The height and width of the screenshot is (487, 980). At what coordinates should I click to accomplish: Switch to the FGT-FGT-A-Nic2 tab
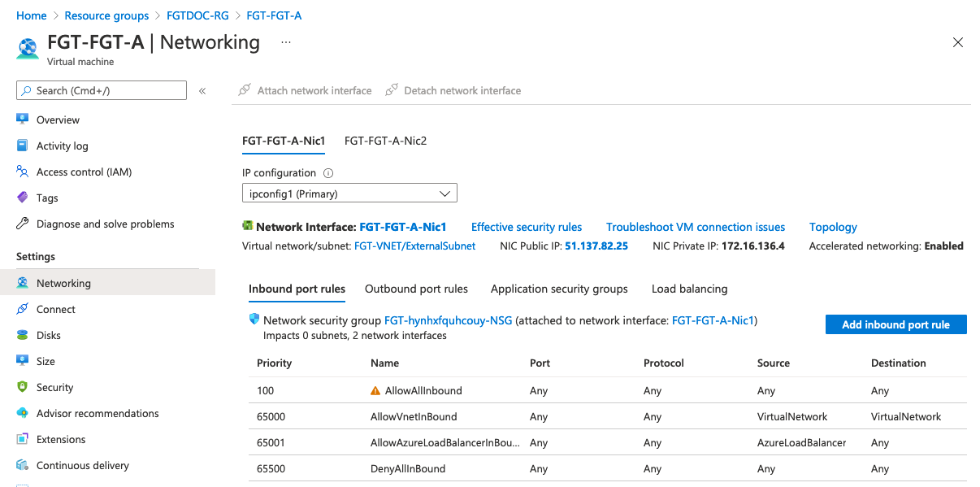[x=385, y=141]
